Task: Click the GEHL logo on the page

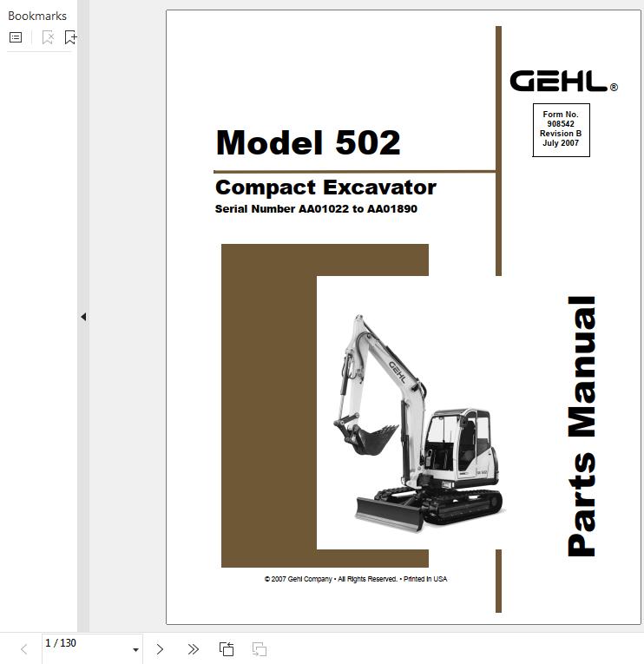Action: point(563,82)
